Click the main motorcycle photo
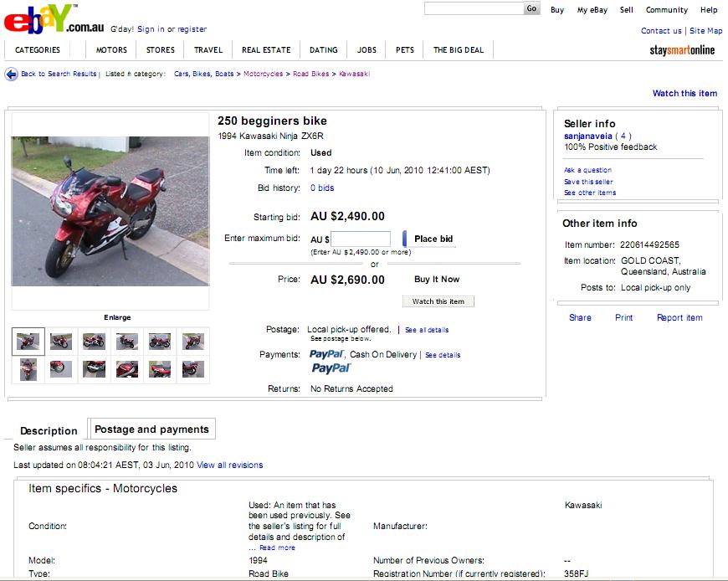This screenshot has height=581, width=728. [110, 211]
